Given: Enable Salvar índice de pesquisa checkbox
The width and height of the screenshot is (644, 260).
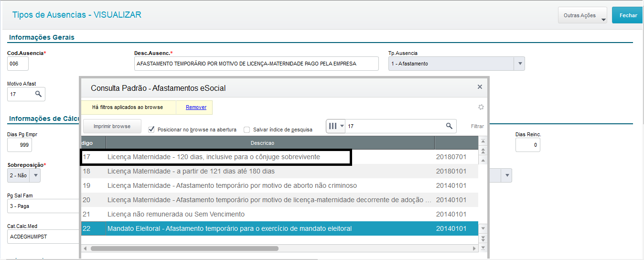Looking at the screenshot, I should (247, 130).
